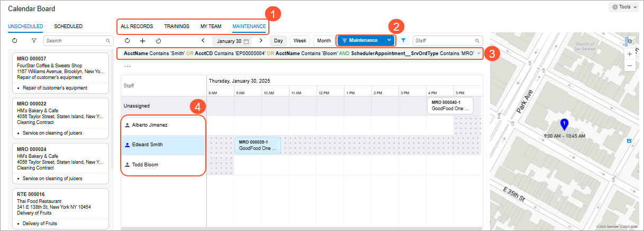644x231 pixels.
Task: Expand the filter condition bar chevron
Action: pos(478,54)
